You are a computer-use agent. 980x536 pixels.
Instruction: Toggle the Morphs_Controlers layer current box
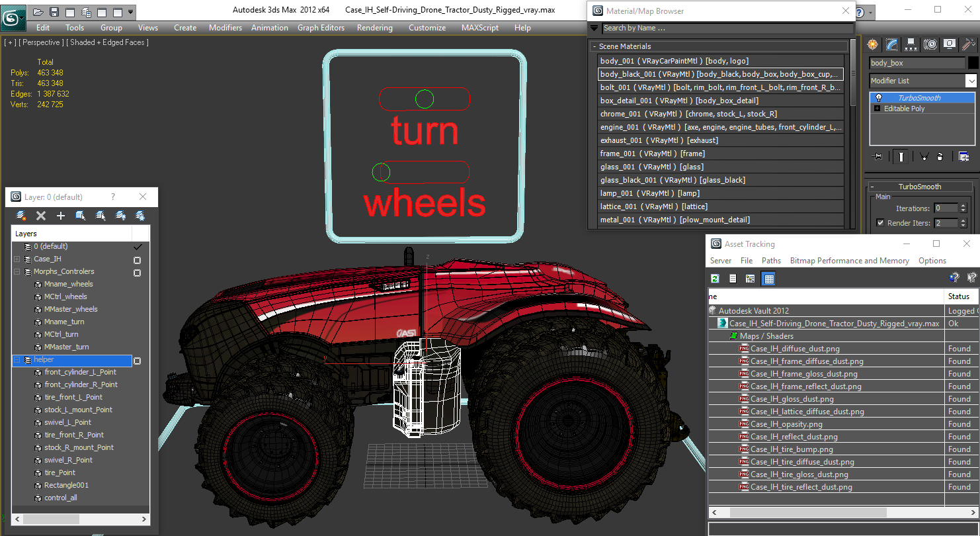tap(138, 273)
